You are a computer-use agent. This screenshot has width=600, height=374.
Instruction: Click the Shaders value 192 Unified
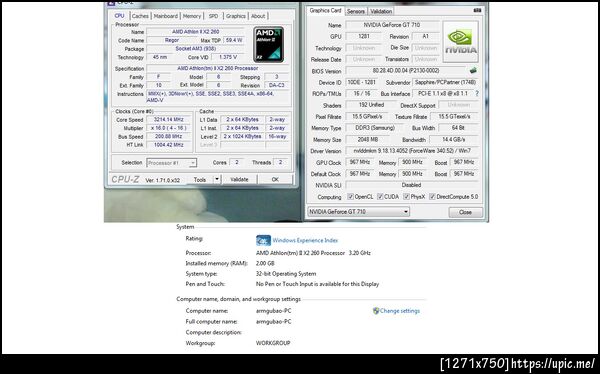coord(371,105)
